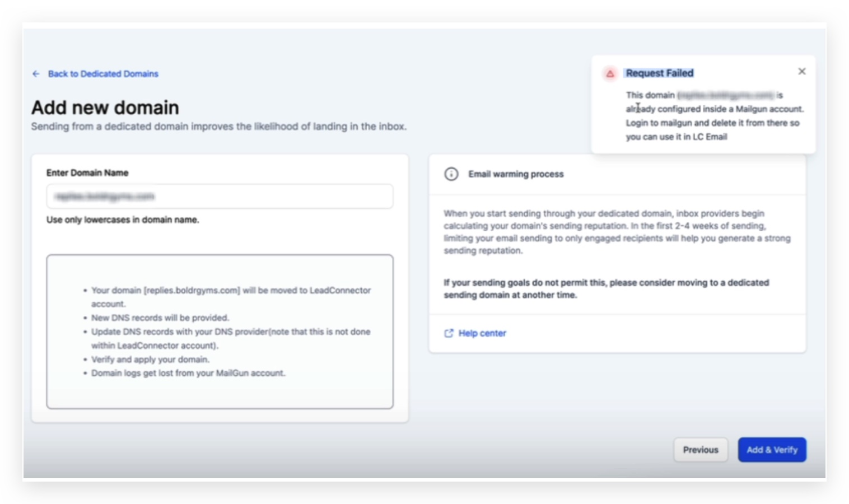Click the bullet 'Verify and apply your domain'
849x504 pixels.
(150, 360)
